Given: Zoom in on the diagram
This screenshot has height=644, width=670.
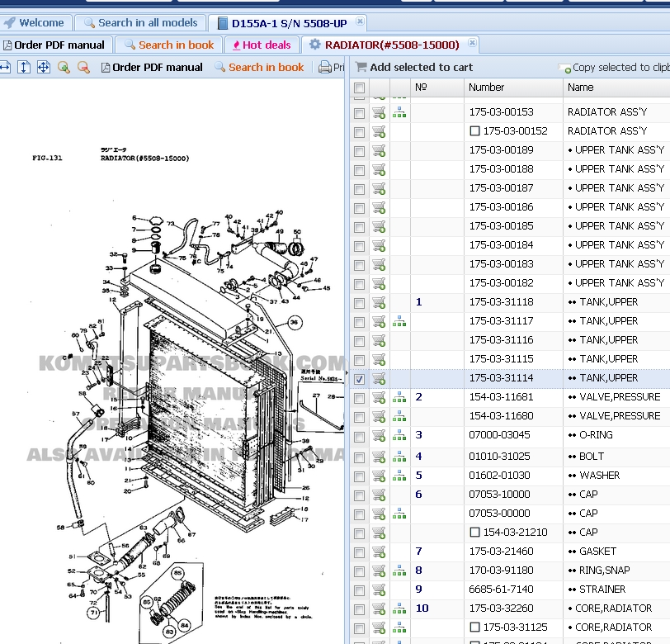Looking at the screenshot, I should [64, 67].
